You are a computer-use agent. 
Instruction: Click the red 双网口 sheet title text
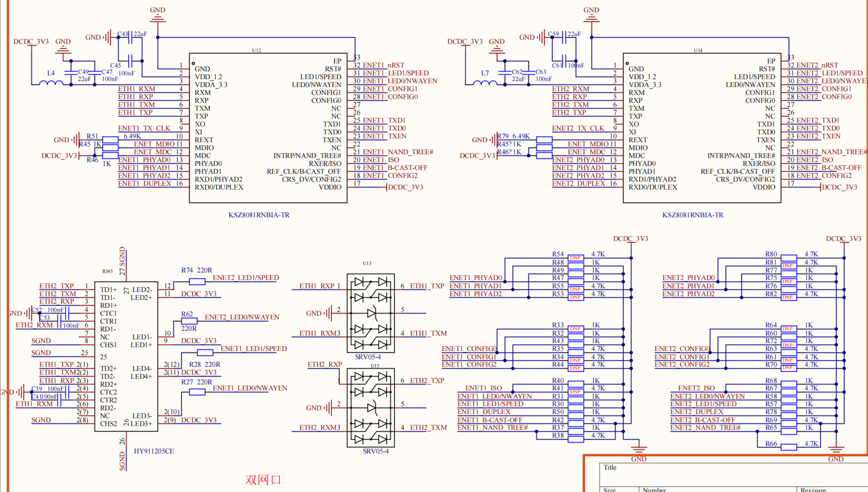(x=263, y=480)
